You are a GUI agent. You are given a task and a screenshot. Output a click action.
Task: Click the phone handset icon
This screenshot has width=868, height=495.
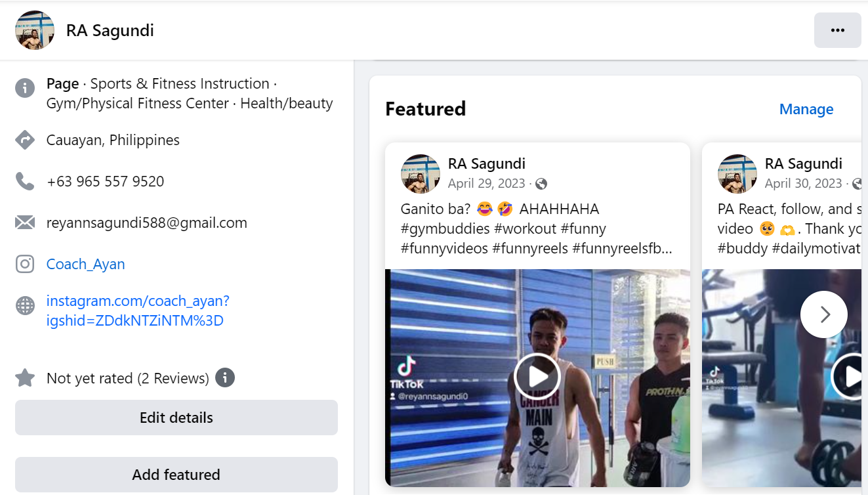(x=25, y=181)
